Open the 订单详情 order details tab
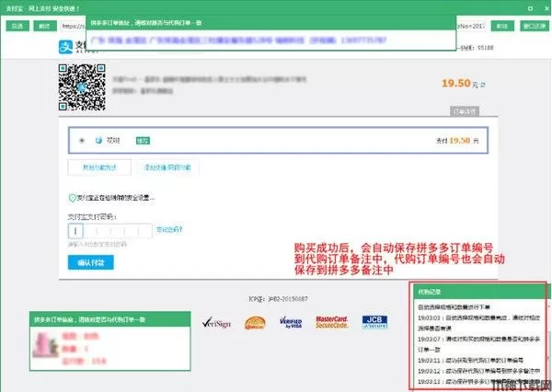The width and height of the screenshot is (552, 392). click(465, 111)
